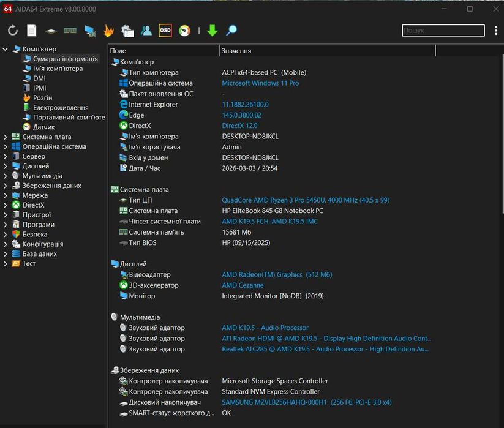The height and width of the screenshot is (428, 504).
Task: Open the ATI Radeon HDMI audio link
Action: point(326,339)
